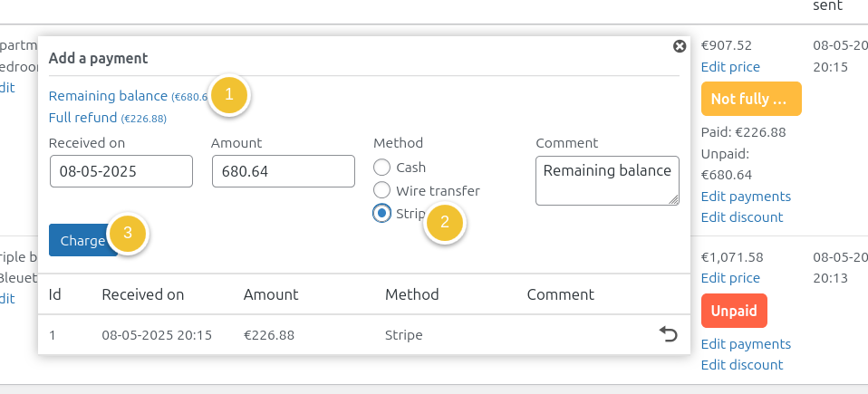Focus the Received on date field
This screenshot has height=394, width=868.
tap(121, 171)
